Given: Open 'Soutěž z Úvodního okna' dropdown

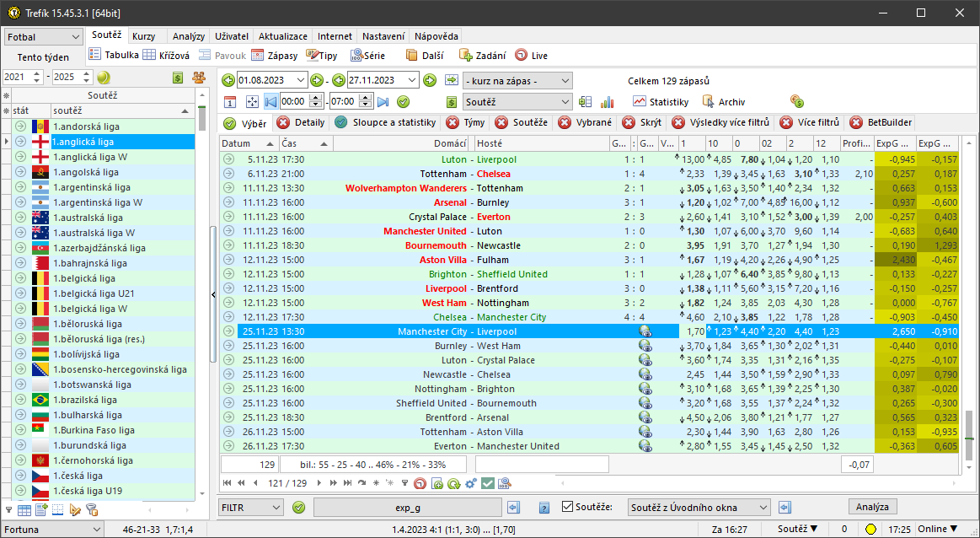Looking at the screenshot, I should (699, 508).
